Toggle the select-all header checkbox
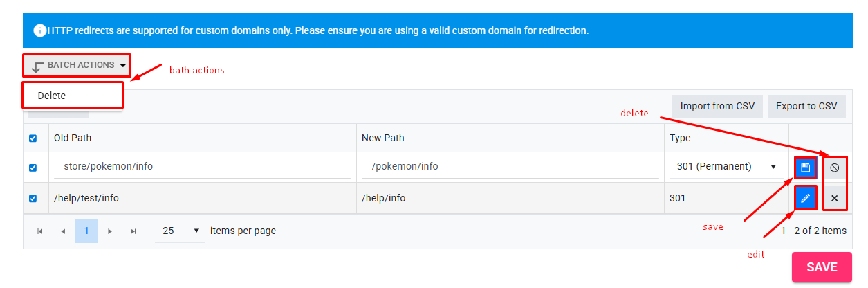The width and height of the screenshot is (868, 288). pyautogui.click(x=33, y=138)
